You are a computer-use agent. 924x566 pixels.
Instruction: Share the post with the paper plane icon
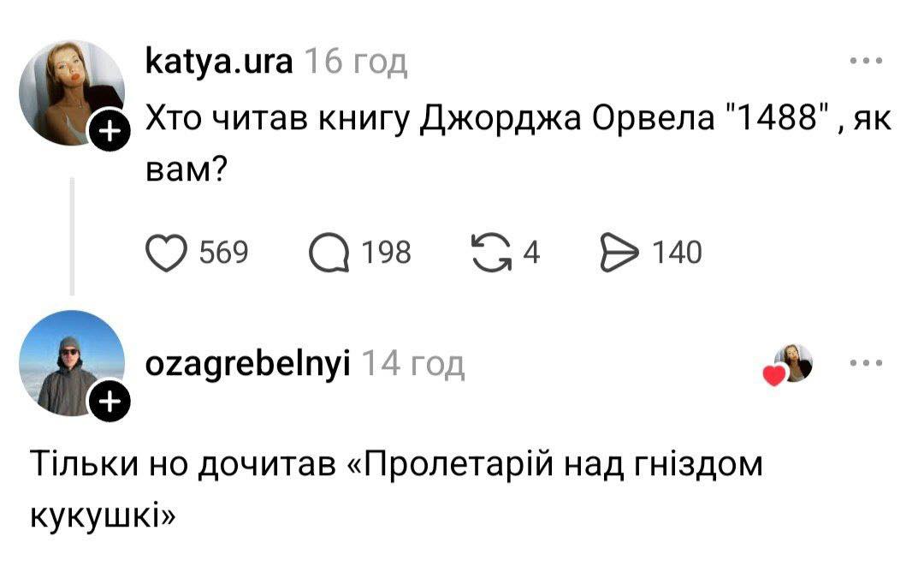point(621,253)
